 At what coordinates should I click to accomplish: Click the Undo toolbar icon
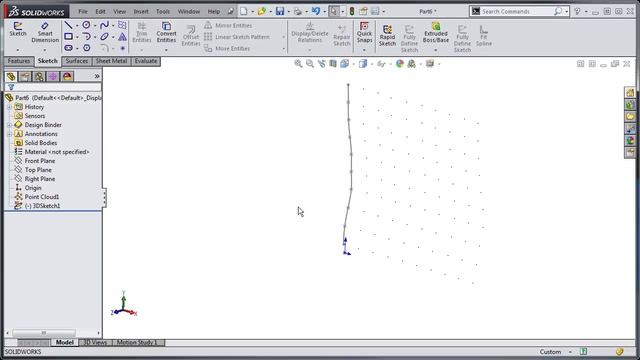[x=316, y=11]
